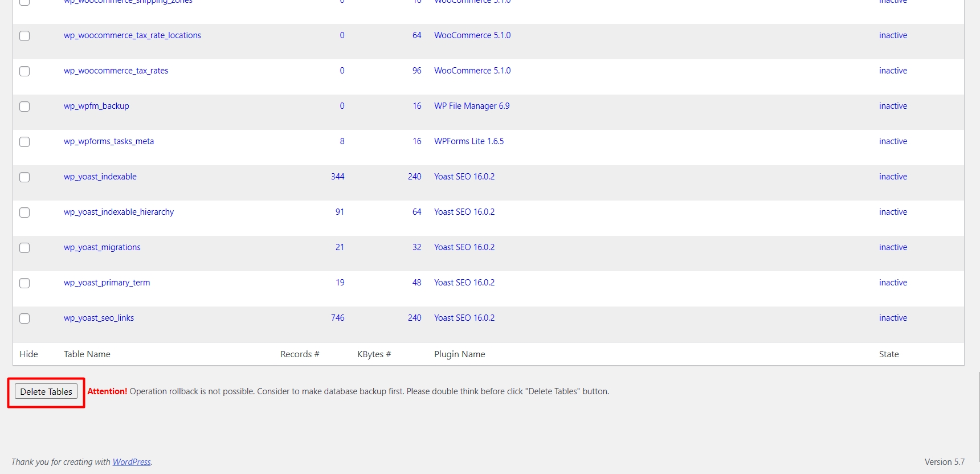Check the wp_yoast_primary_term checkbox
The width and height of the screenshot is (980, 474).
coord(24,283)
